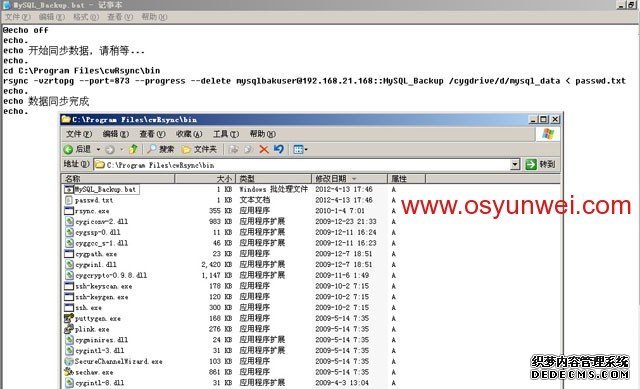Toggle the Folders pane button

pos(199,149)
